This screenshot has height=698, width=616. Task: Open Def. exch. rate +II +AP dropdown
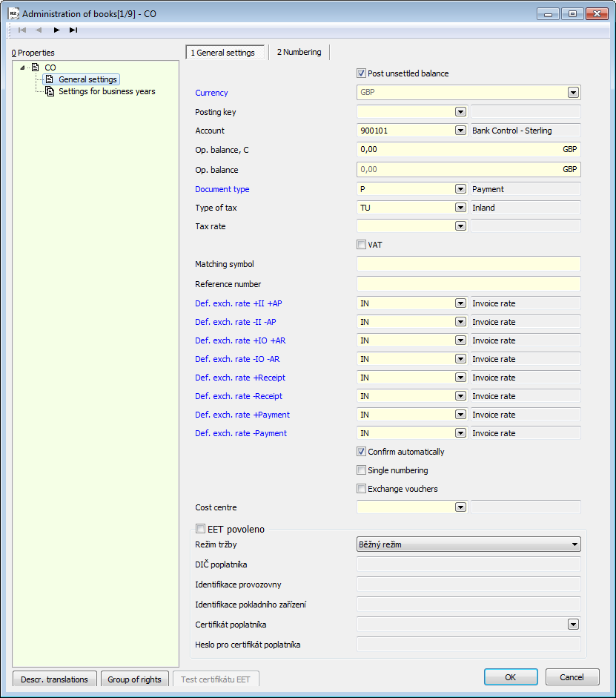pyautogui.click(x=461, y=303)
